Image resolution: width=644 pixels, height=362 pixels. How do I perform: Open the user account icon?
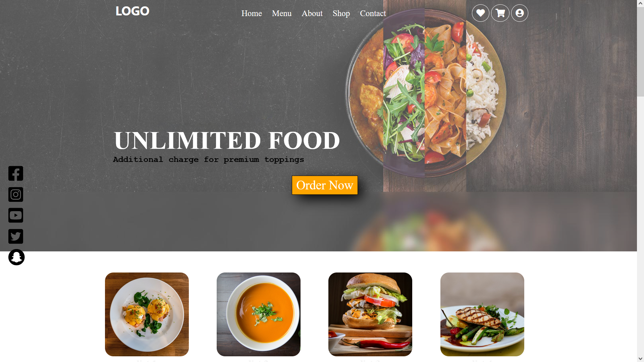(x=520, y=13)
